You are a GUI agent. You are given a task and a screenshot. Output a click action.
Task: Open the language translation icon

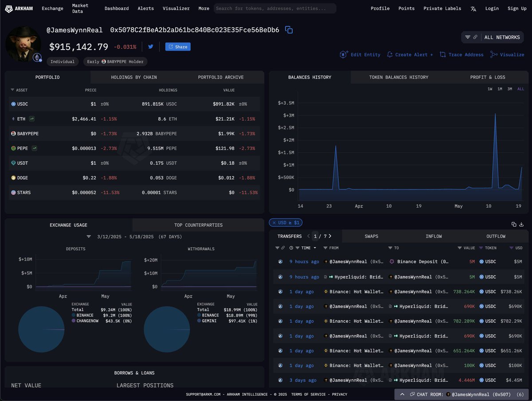(473, 8)
